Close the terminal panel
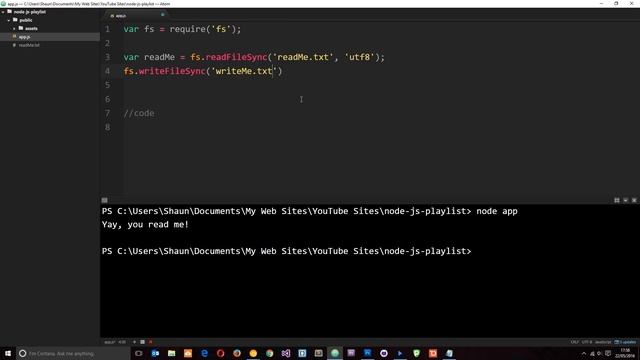The height and width of the screenshot is (360, 640). (x=634, y=200)
